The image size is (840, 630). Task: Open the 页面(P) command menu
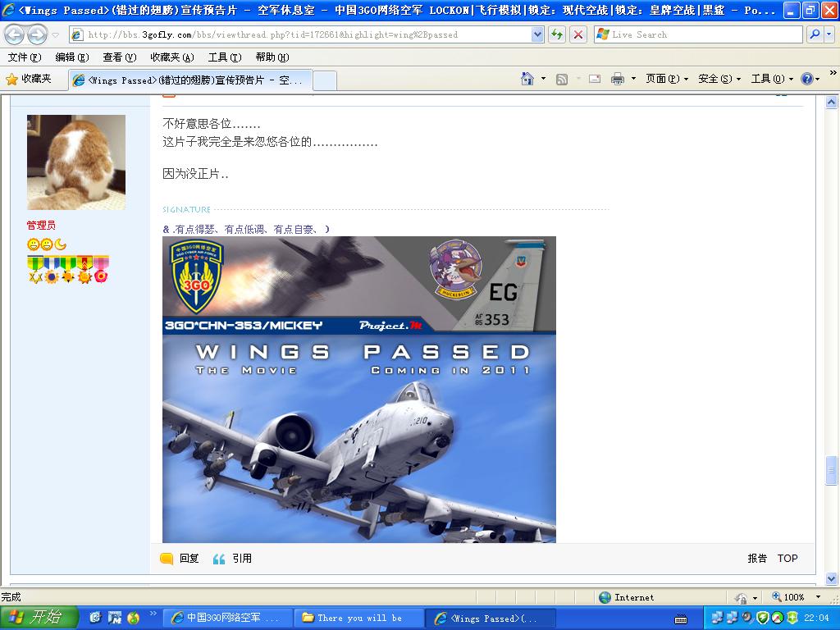(x=666, y=80)
